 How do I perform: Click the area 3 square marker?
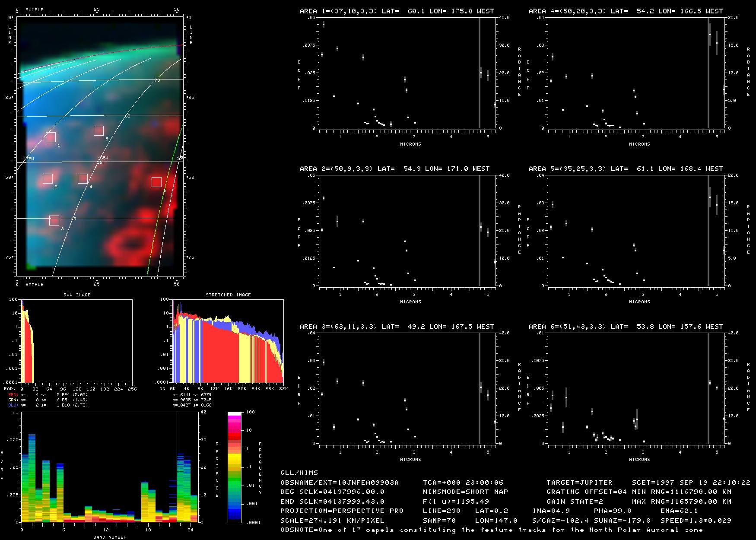coord(54,220)
